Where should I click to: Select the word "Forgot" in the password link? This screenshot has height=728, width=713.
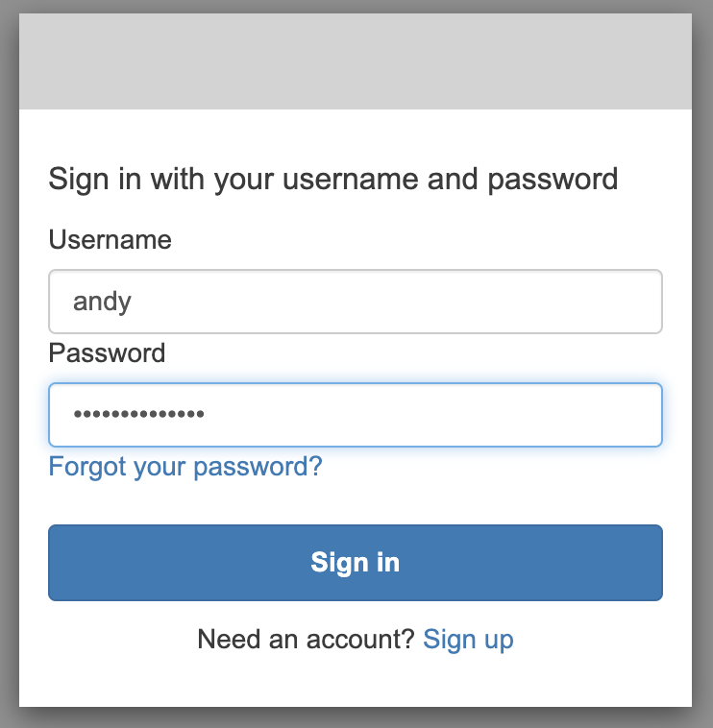(x=87, y=467)
